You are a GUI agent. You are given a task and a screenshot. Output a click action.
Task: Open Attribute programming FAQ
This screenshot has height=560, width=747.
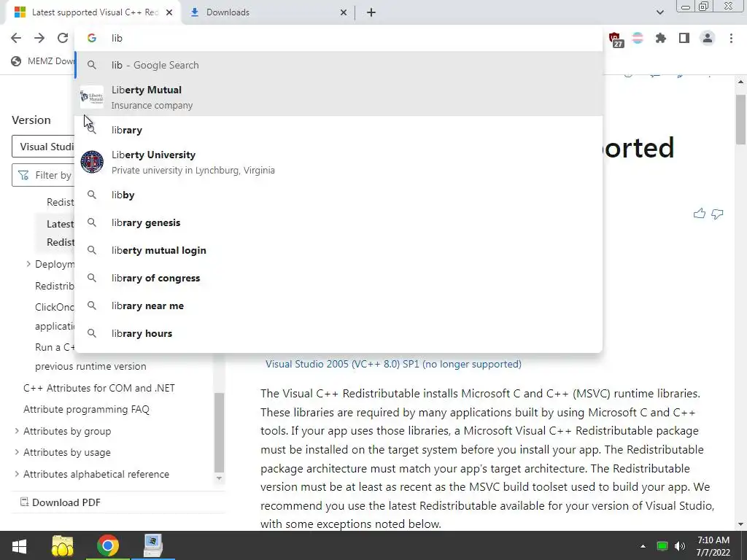[86, 410]
